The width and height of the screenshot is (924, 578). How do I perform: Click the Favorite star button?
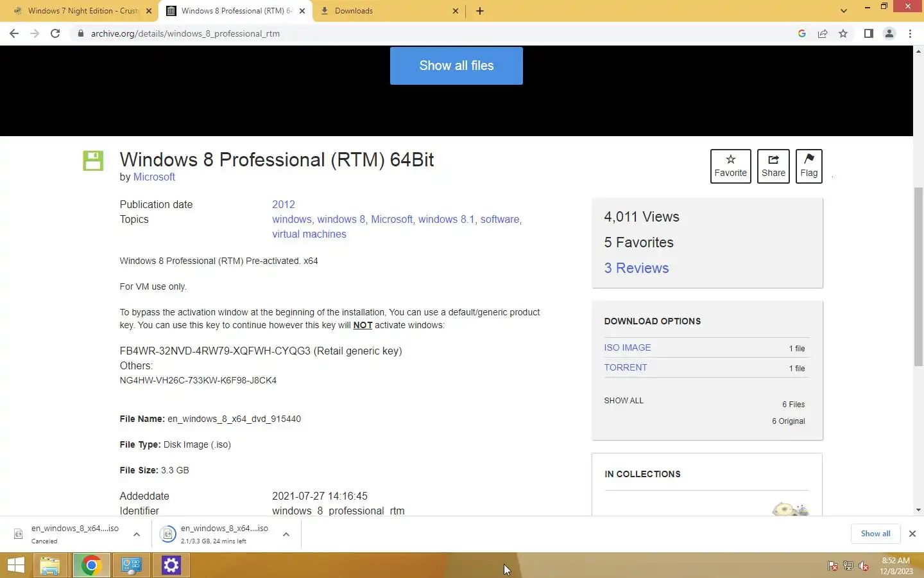pyautogui.click(x=730, y=166)
